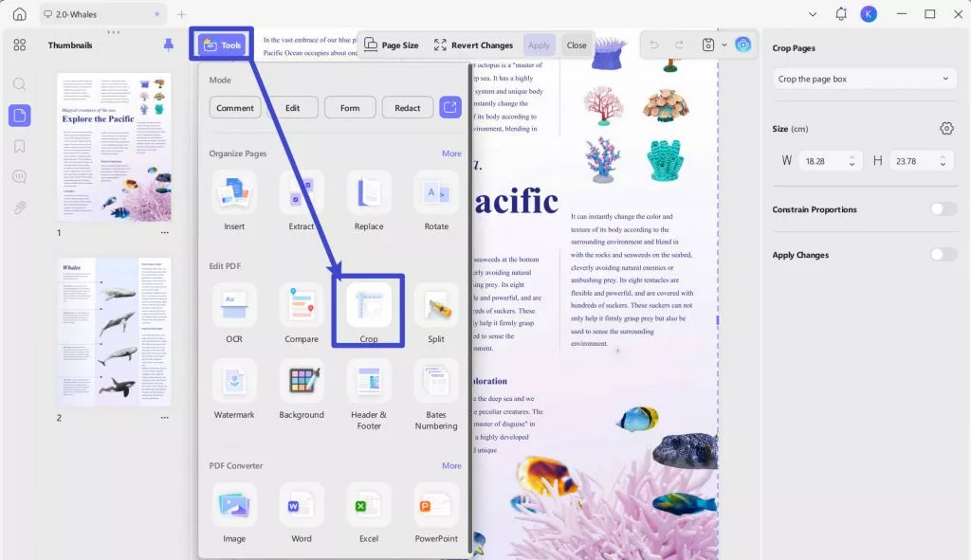Convert PDF to Word
This screenshot has width=971, height=560.
point(301,515)
